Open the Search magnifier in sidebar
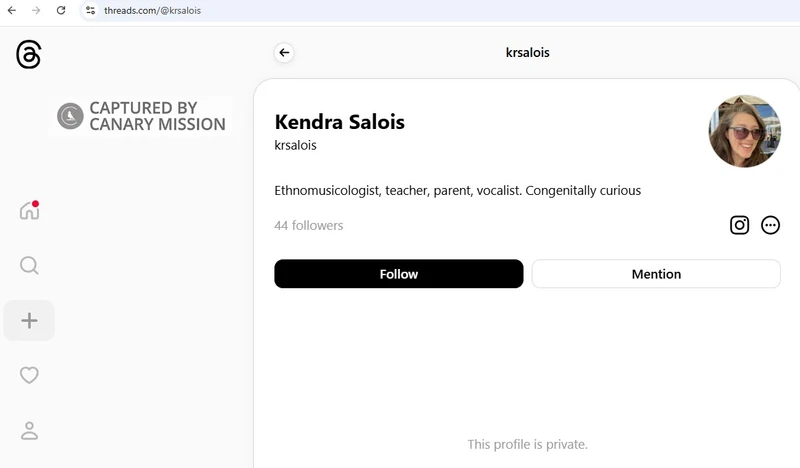Viewport: 800px width, 468px height. click(29, 265)
